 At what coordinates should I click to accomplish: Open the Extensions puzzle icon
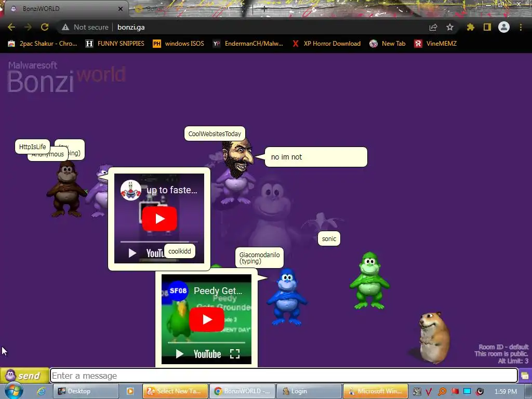click(470, 27)
